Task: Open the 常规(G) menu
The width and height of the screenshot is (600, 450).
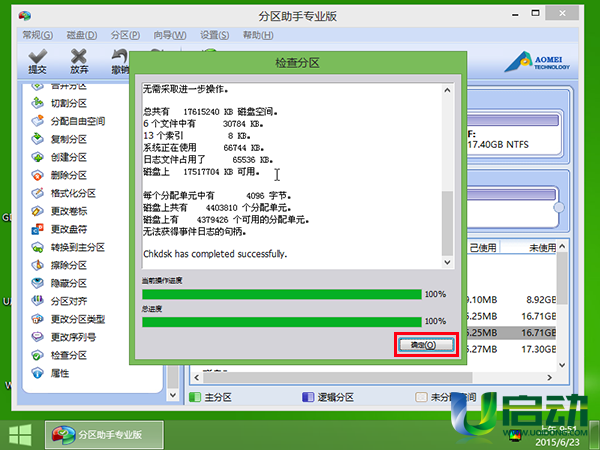Action: pos(38,35)
